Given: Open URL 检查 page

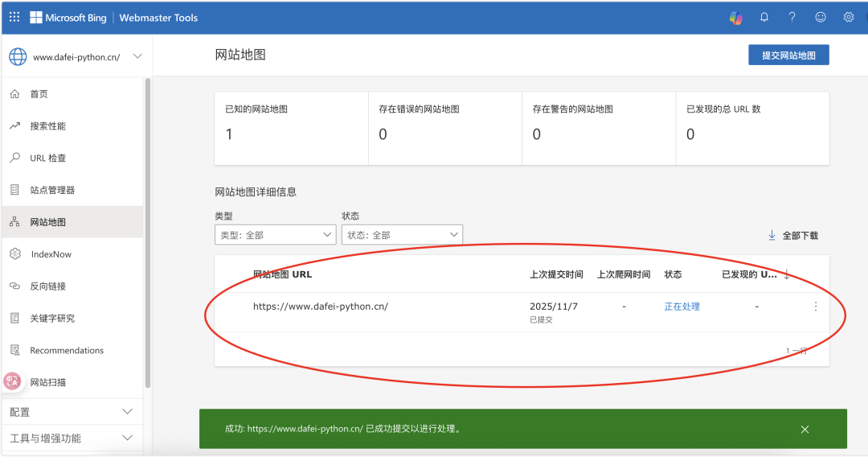Looking at the screenshot, I should click(72, 158).
